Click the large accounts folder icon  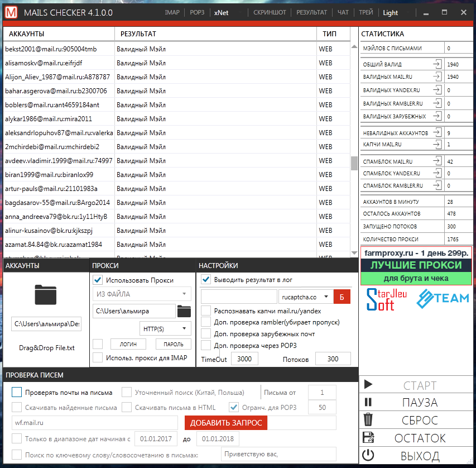pyautogui.click(x=46, y=294)
